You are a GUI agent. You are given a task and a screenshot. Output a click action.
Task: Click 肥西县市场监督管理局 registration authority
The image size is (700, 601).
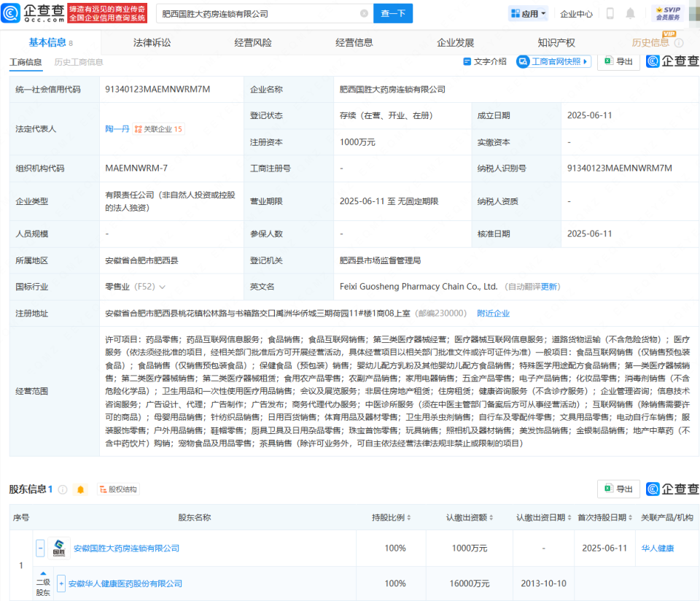tap(380, 261)
